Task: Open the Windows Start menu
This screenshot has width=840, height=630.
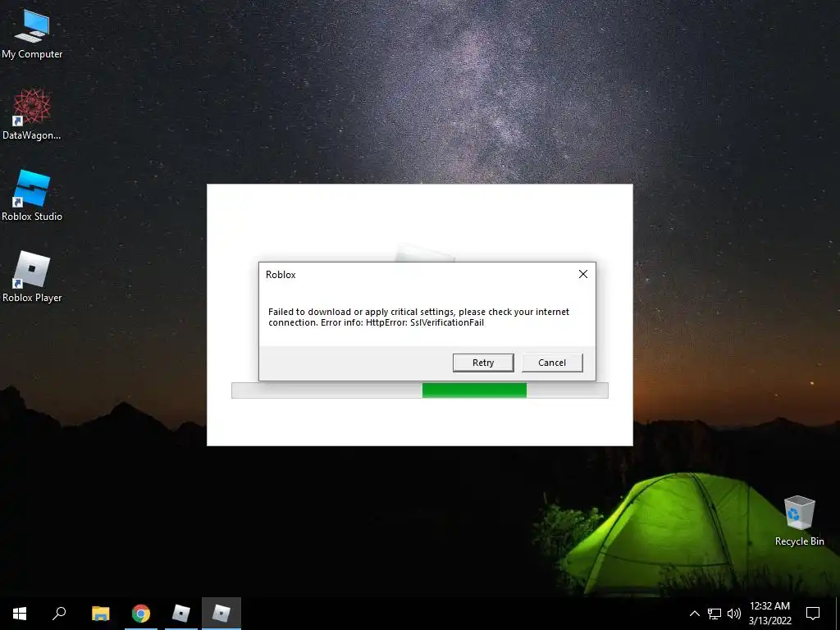Action: pyautogui.click(x=20, y=614)
